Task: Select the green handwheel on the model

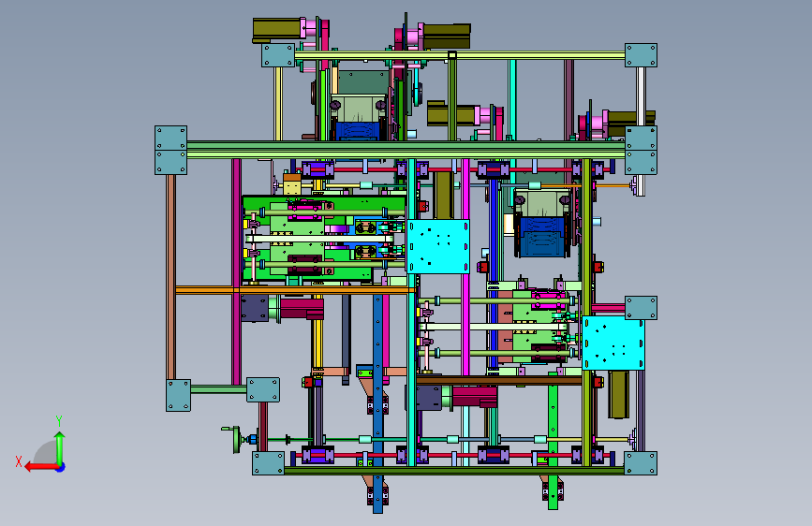Action: tap(234, 439)
